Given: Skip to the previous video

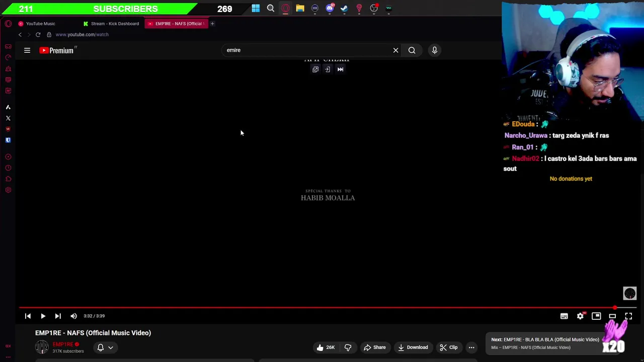Looking at the screenshot, I should point(28,316).
